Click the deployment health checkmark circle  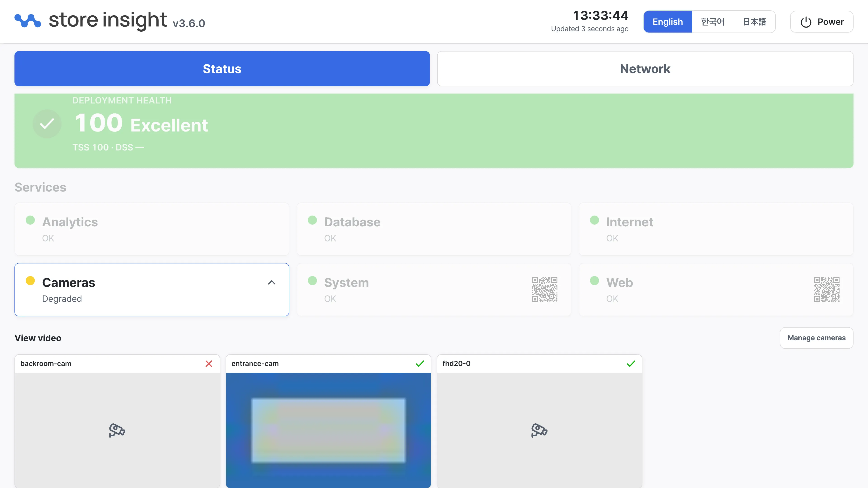47,124
